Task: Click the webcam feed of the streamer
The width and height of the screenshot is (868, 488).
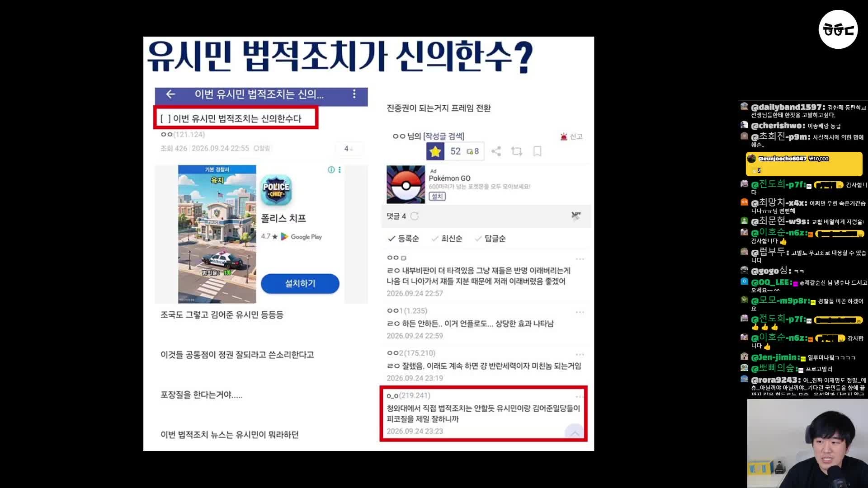Action: (x=807, y=443)
